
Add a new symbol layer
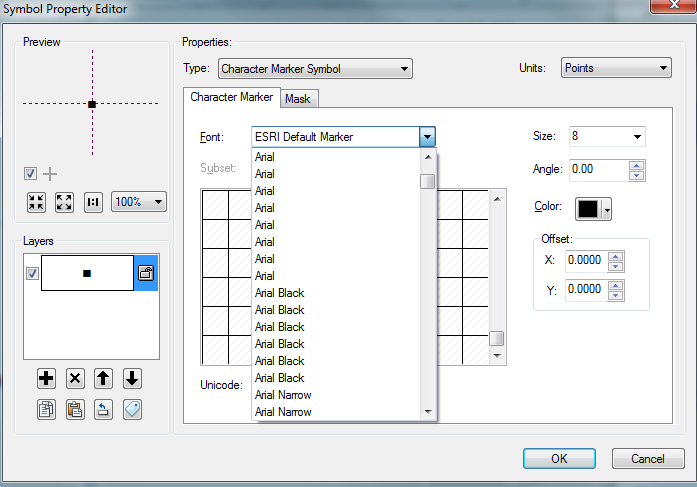pos(45,378)
